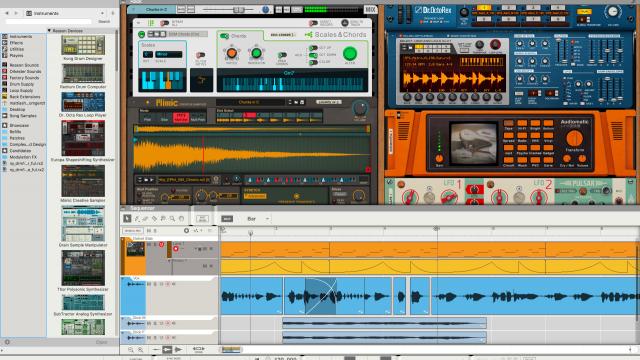Screen dimensions: 640x360
Task: Select the eraser tool in sequencer toolbar
Action: click(x=145, y=219)
